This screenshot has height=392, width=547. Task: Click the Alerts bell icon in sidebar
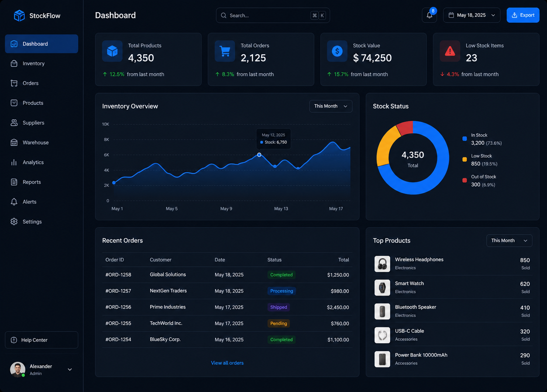[14, 202]
